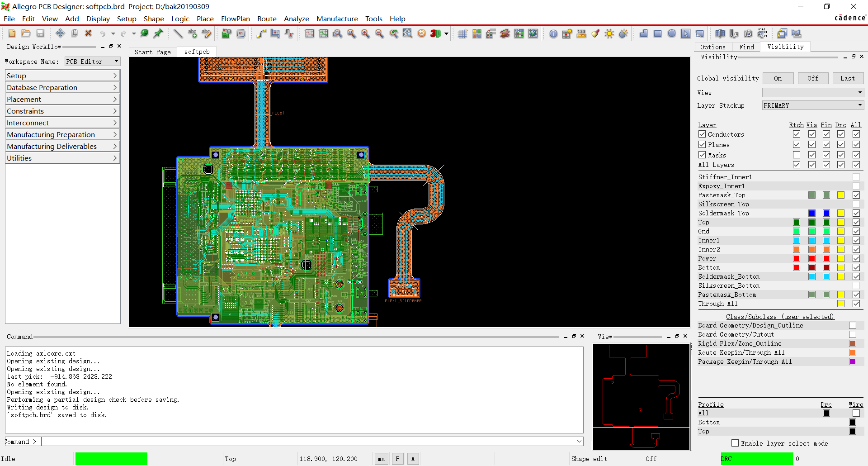
Task: Click Global visibility Off button
Action: point(813,78)
